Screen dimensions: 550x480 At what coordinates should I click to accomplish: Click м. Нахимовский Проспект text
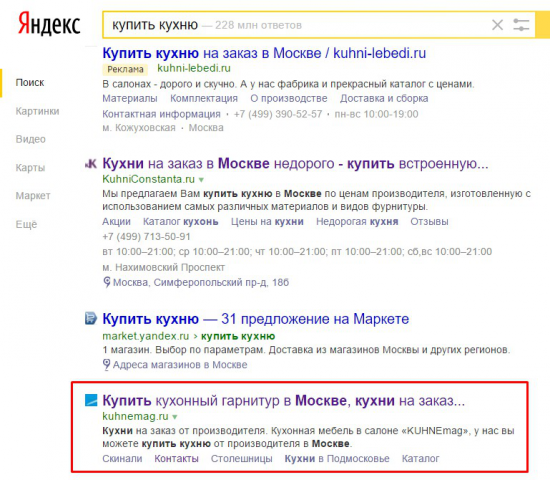point(163,267)
